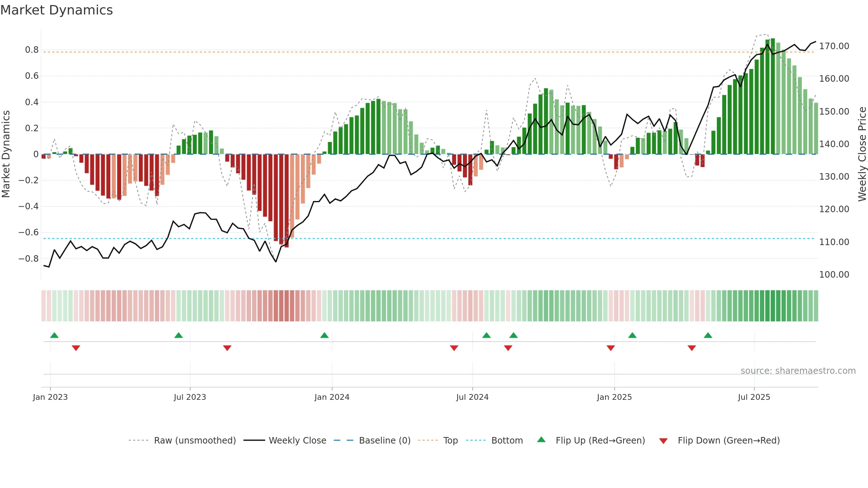868x488 pixels.
Task: Select the green flip-up triangle in late August 2024
Action: 514,335
